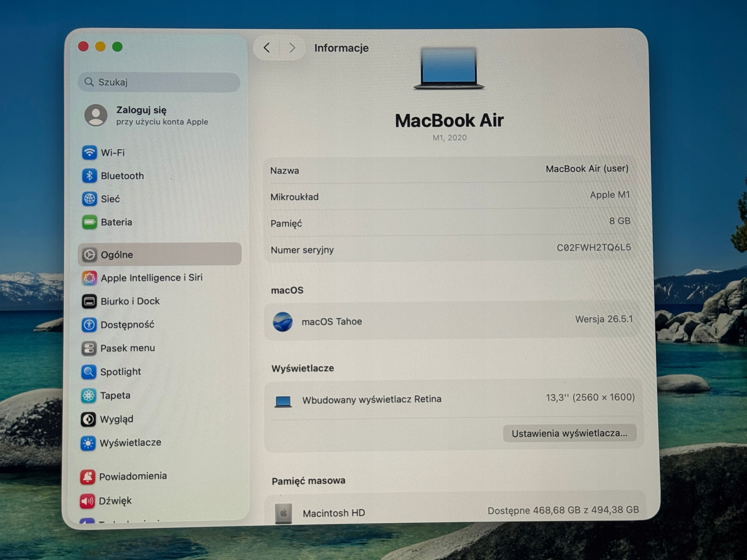Click the Numer seryjny label
747x560 pixels.
(302, 250)
